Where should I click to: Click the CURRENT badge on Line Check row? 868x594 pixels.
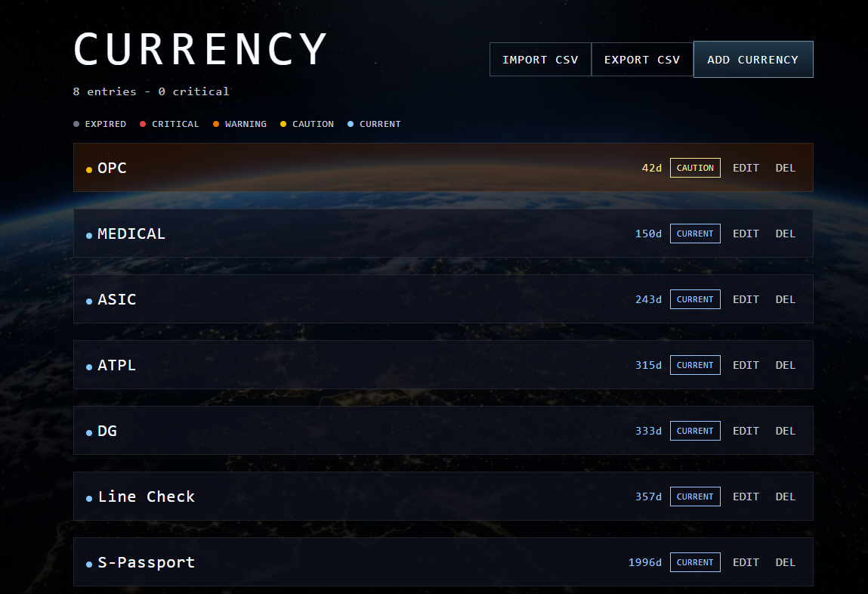coord(695,497)
